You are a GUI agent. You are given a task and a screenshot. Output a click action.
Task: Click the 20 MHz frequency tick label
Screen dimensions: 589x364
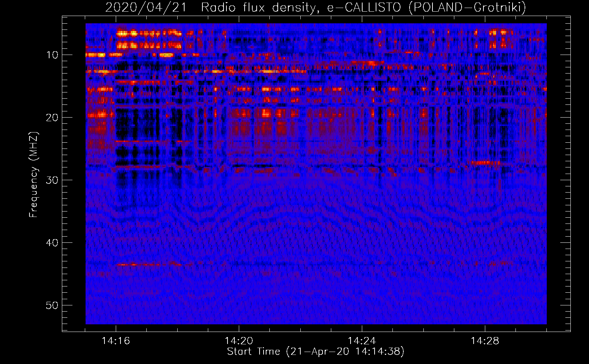coord(52,118)
